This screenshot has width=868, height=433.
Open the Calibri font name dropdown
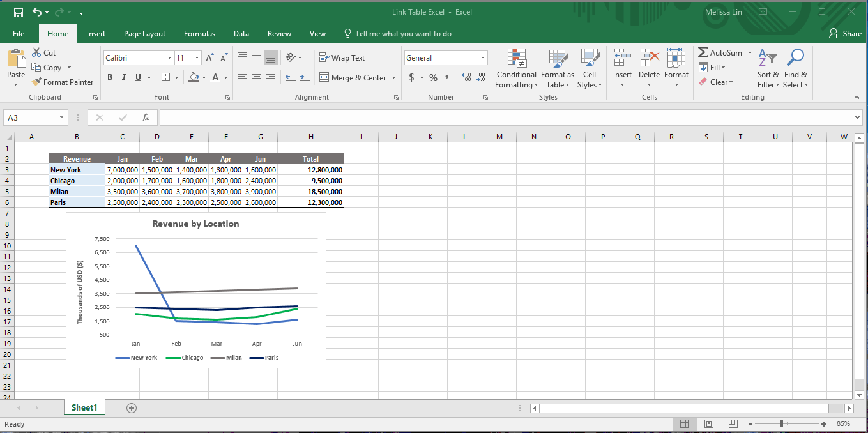click(x=169, y=58)
